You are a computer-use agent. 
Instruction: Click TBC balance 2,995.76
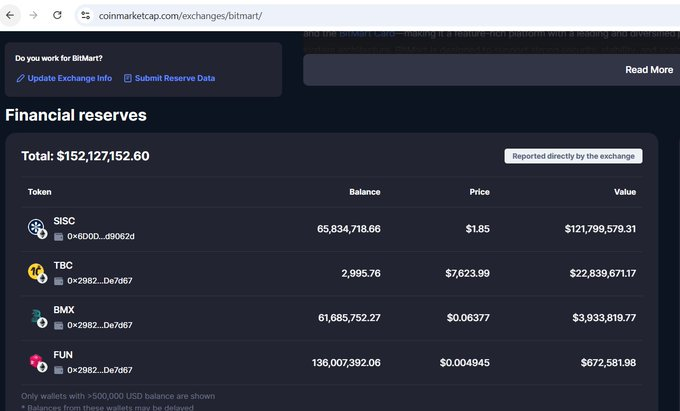coord(361,274)
